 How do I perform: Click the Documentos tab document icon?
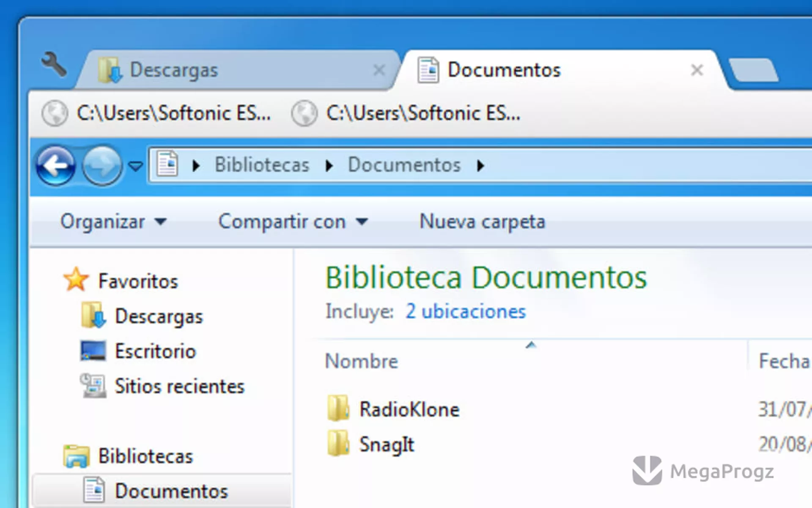click(428, 70)
